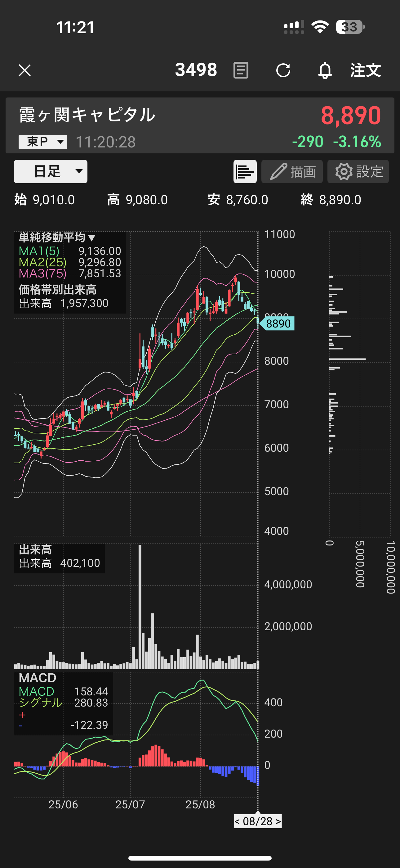Tap the Wi-Fi icon in status bar
This screenshot has height=868, width=400.
(x=320, y=27)
